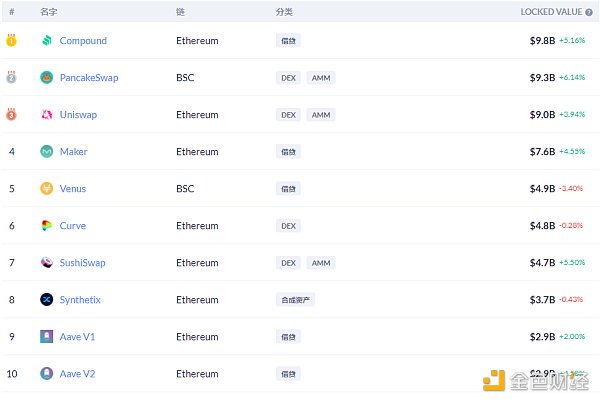Select the DEX tag on PancakeSwap row

pyautogui.click(x=289, y=78)
